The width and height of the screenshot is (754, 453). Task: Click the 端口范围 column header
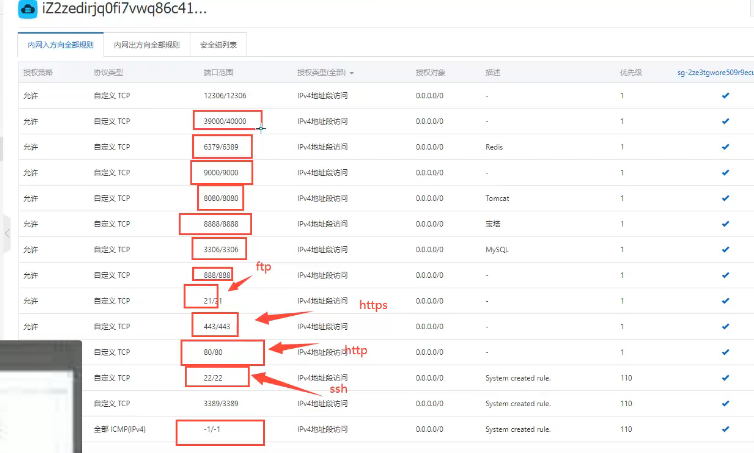[218, 73]
